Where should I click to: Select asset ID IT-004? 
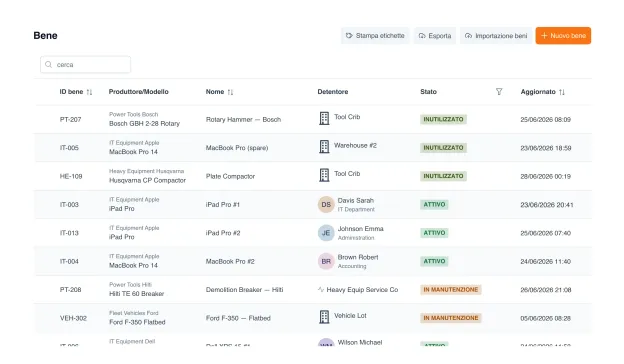pos(69,261)
